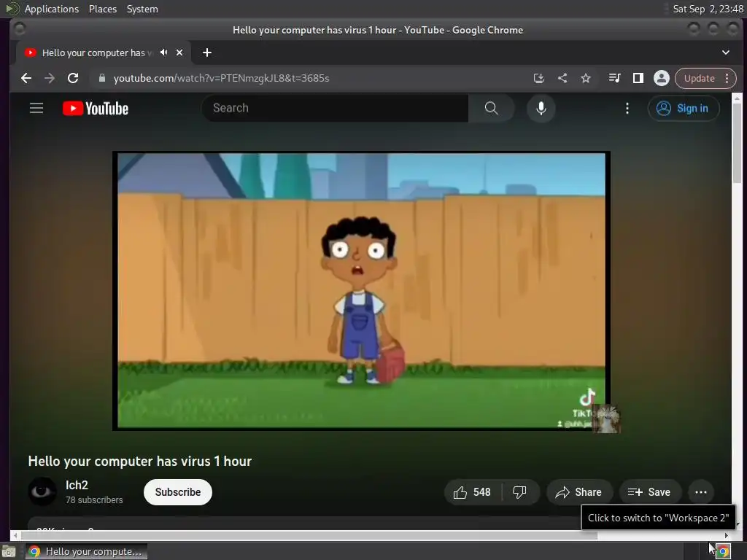747x560 pixels.
Task: Open Chrome profile avatar
Action: point(661,78)
